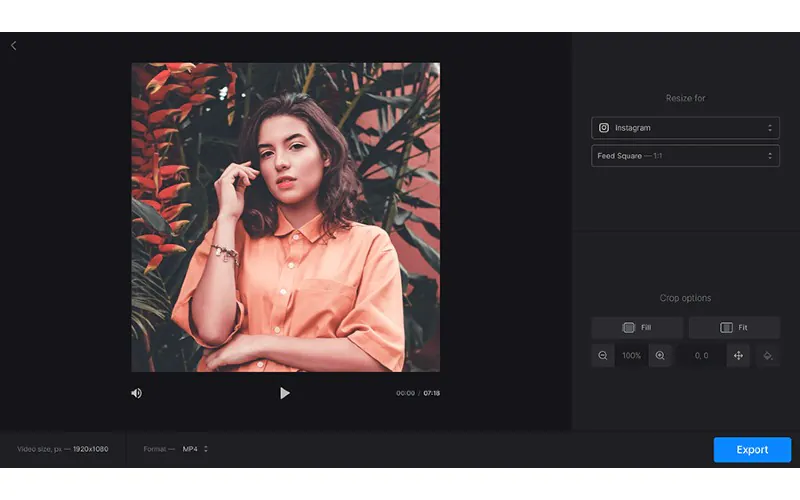
Task: Click the zoom in magnifier icon
Action: (x=660, y=355)
